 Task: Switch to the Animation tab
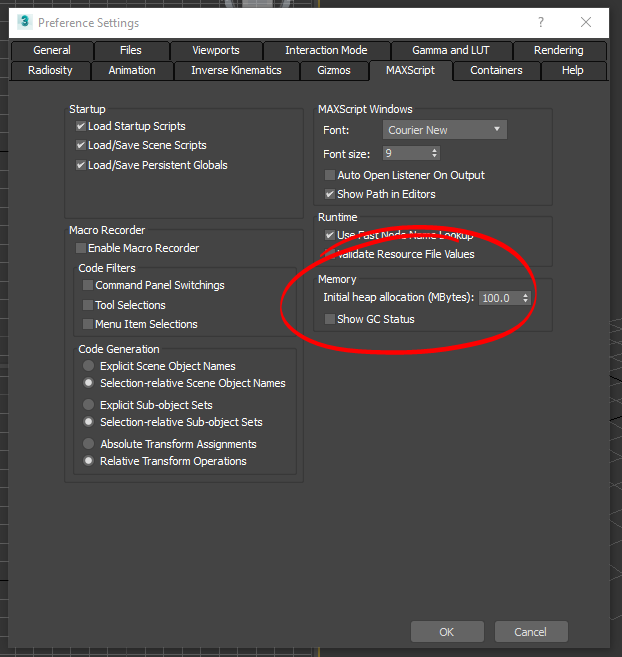132,70
